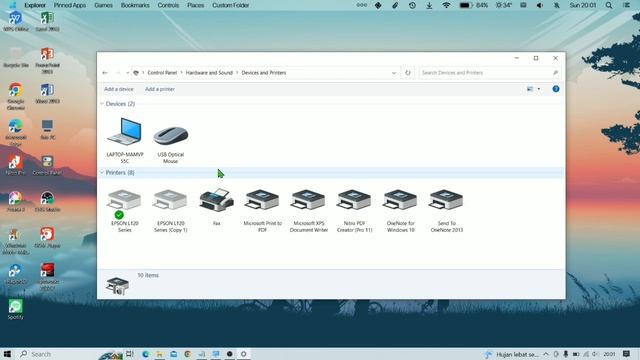The height and width of the screenshot is (360, 640).
Task: Open Task View in the taskbar
Action: (x=130, y=354)
